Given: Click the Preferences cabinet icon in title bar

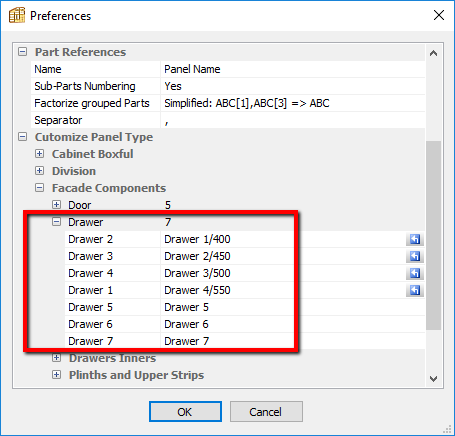Looking at the screenshot, I should (x=17, y=15).
